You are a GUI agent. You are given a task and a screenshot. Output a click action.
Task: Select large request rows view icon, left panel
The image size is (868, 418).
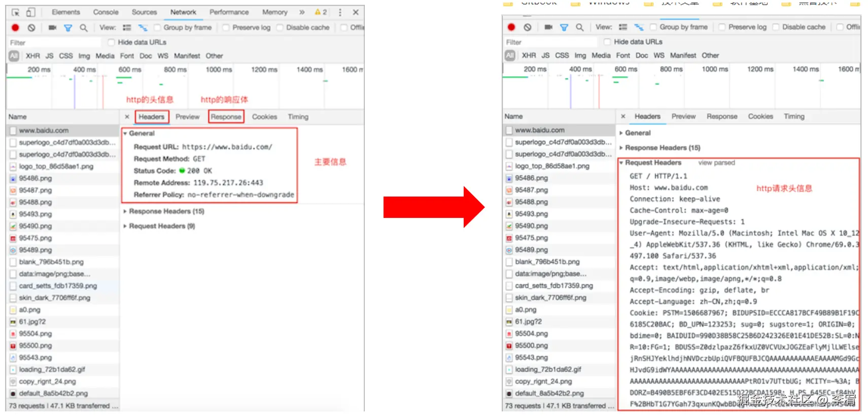coord(127,27)
